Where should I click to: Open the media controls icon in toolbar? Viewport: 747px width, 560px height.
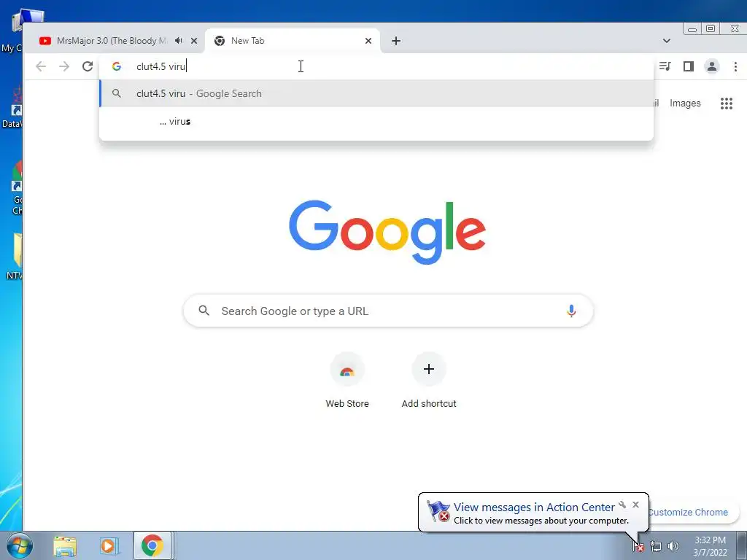pyautogui.click(x=665, y=66)
